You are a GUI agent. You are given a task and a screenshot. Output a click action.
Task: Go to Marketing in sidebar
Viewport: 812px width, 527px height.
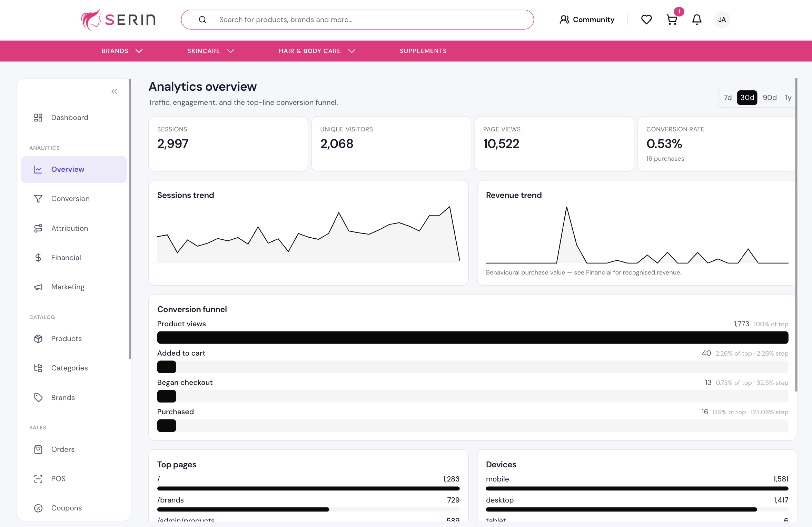point(74,287)
